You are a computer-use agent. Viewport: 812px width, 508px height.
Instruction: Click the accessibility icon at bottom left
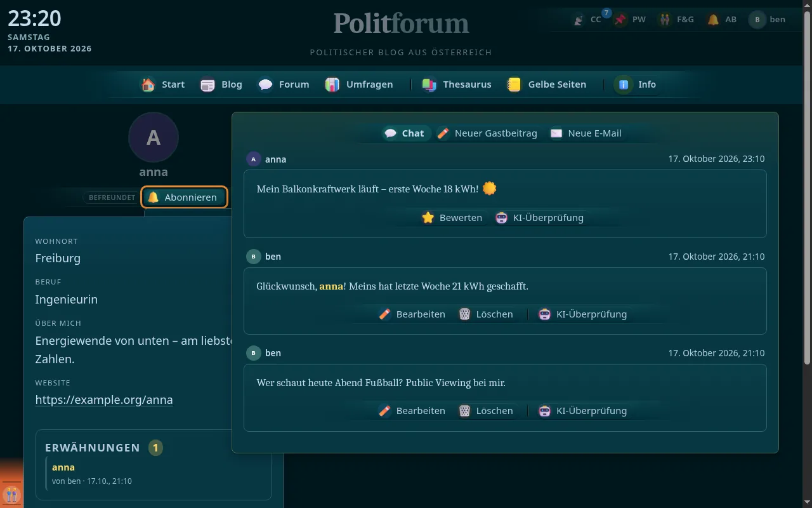coord(11,495)
